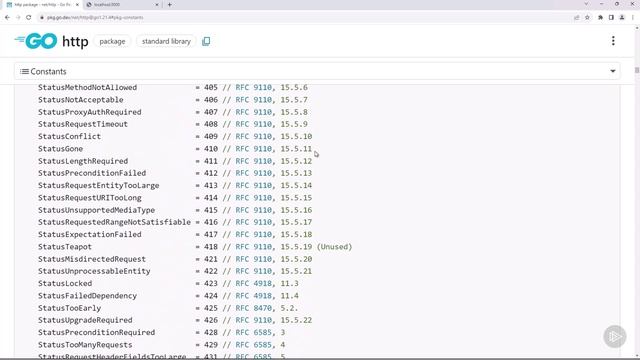Click the StatusRequestURITooLong constant
Image resolution: width=640 pixels, height=360 pixels.
pos(90,198)
